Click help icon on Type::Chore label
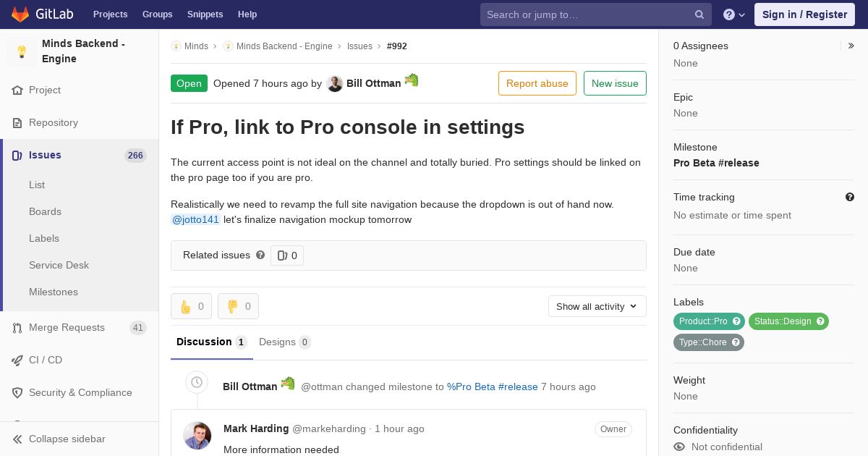Viewport: 868px width, 456px height. pyautogui.click(x=736, y=342)
